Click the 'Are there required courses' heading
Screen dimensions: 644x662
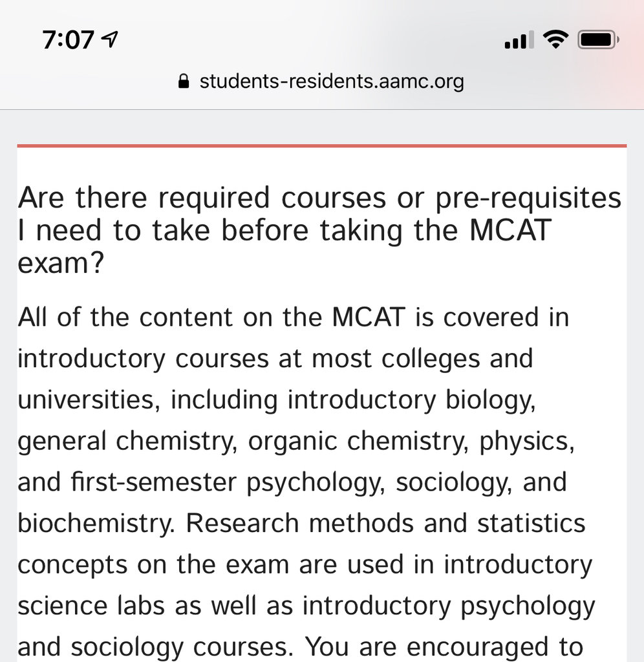[319, 198]
